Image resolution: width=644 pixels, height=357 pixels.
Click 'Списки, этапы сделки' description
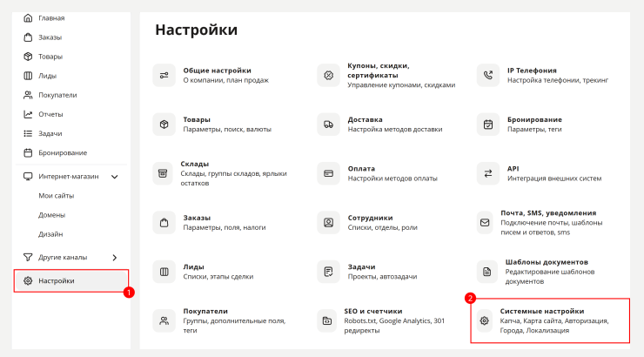coord(218,277)
